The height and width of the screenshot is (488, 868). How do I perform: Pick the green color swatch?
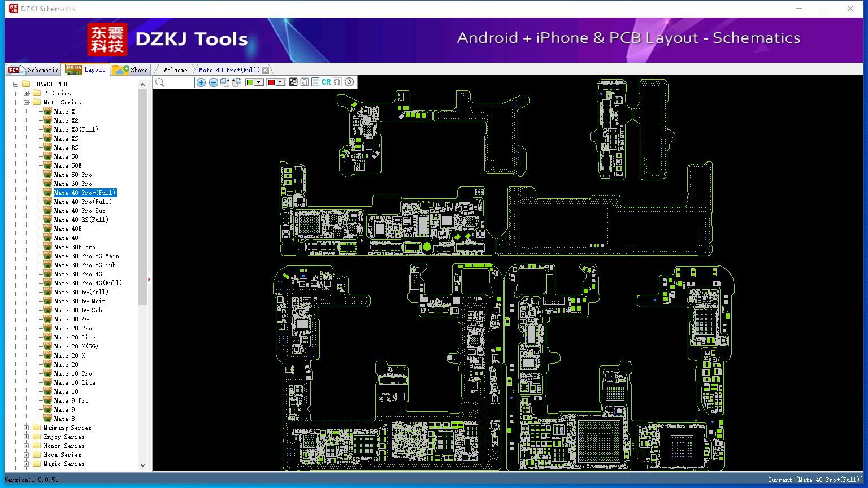tap(250, 82)
